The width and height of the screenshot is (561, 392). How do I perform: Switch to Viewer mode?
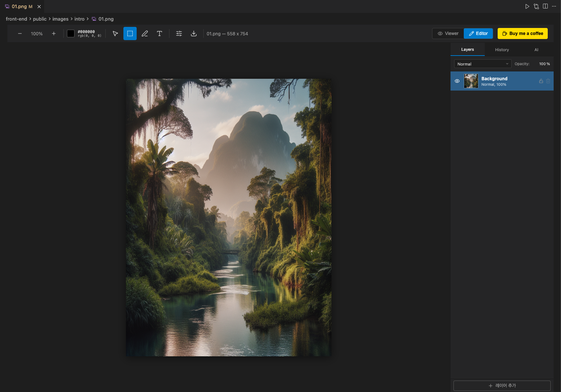click(x=448, y=33)
